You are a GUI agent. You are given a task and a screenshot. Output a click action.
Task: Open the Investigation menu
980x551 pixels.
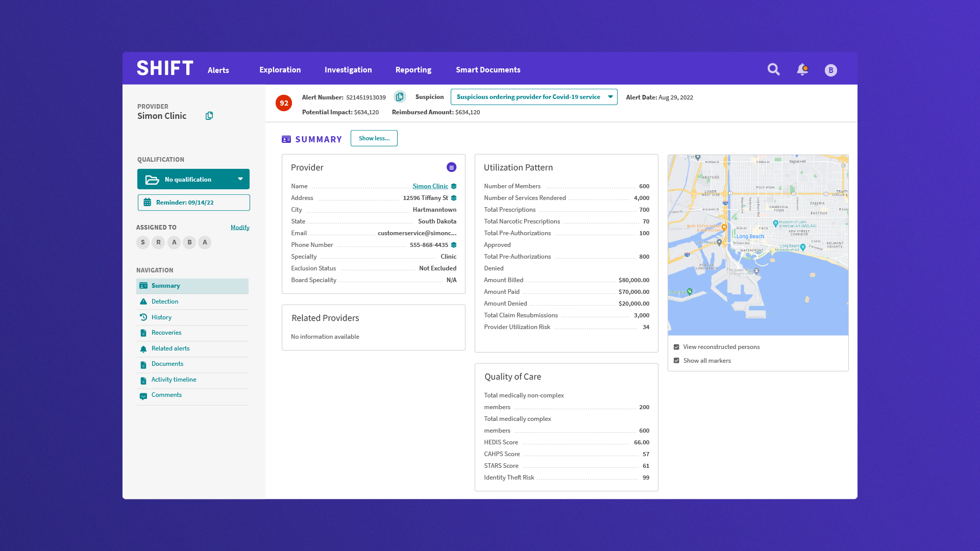click(x=348, y=70)
